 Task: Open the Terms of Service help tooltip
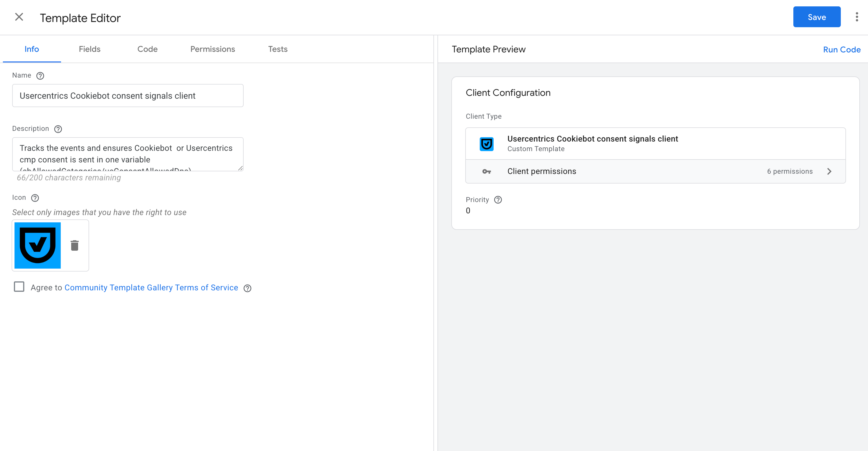247,288
